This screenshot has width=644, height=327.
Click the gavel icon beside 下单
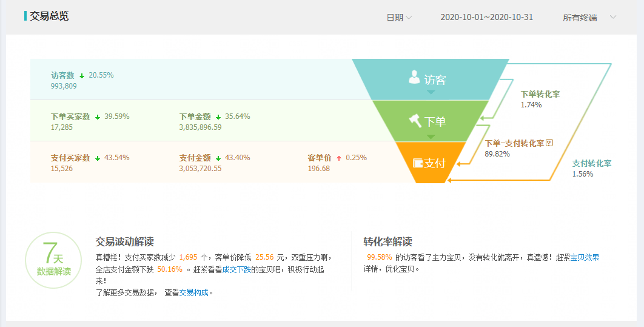[x=415, y=120]
